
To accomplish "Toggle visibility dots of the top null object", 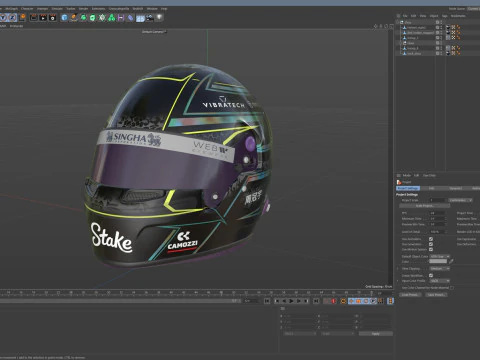I will (x=441, y=22).
